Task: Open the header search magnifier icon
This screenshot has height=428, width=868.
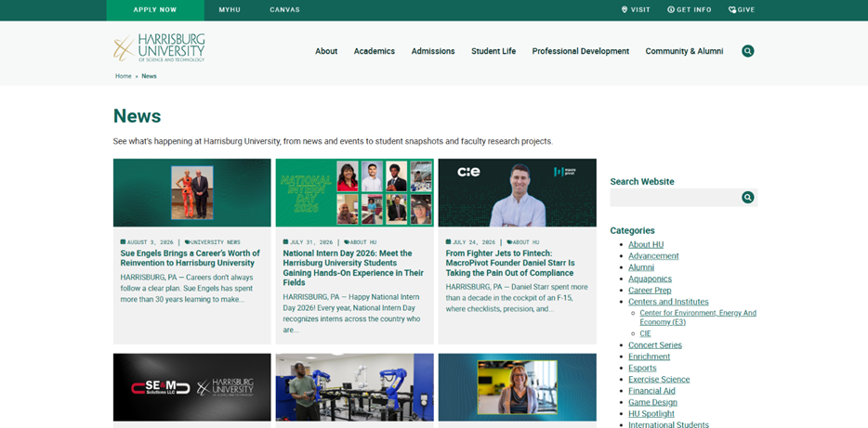Action: [748, 51]
